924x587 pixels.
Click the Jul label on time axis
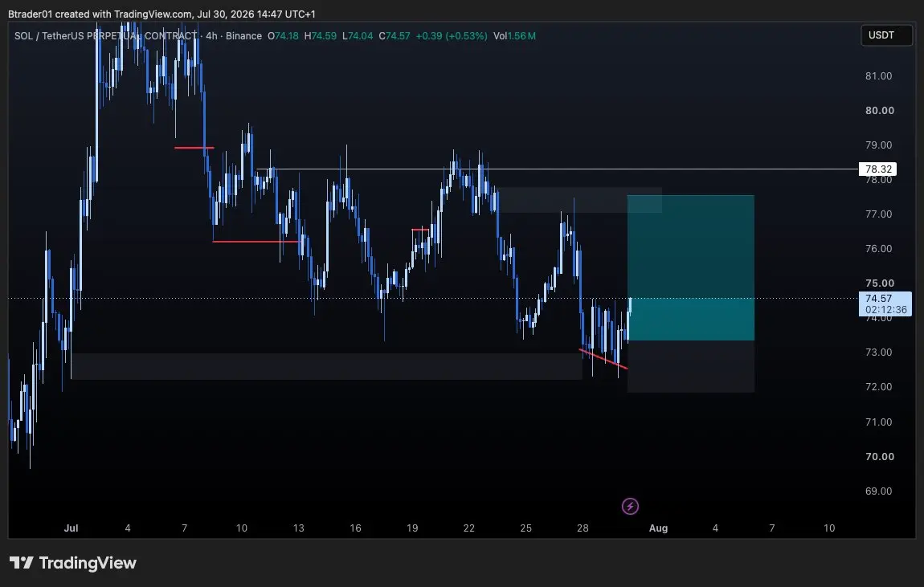[71, 528]
